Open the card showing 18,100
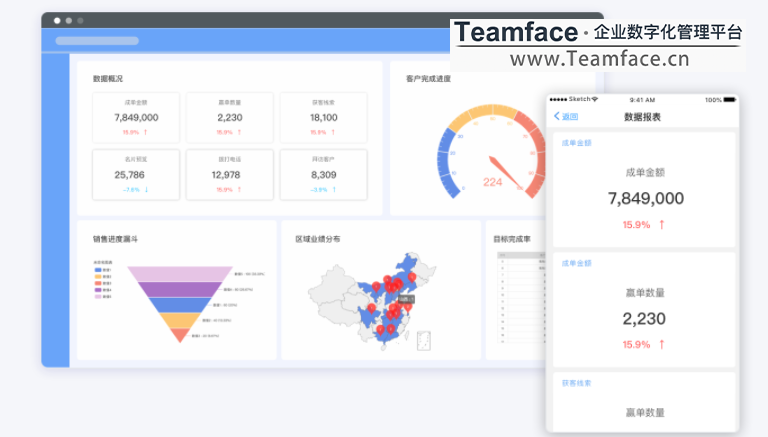This screenshot has height=437, width=768. pyautogui.click(x=323, y=118)
